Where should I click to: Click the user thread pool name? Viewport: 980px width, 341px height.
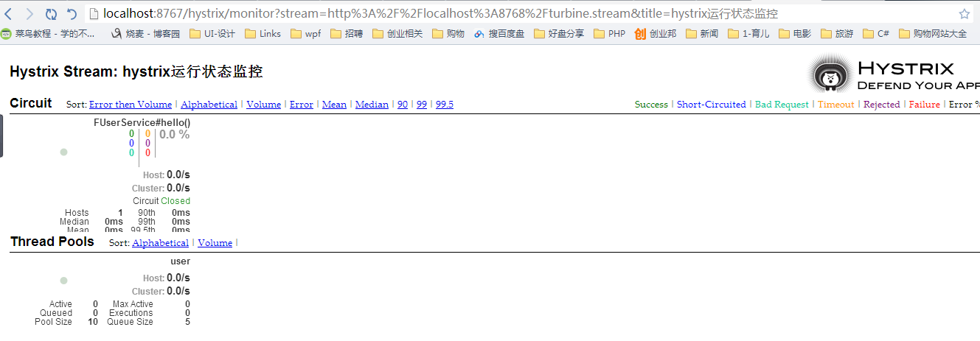point(180,261)
